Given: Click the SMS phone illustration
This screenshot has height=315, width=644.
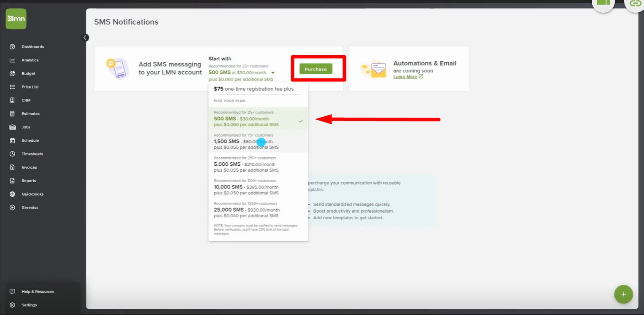Looking at the screenshot, I should click(x=118, y=68).
